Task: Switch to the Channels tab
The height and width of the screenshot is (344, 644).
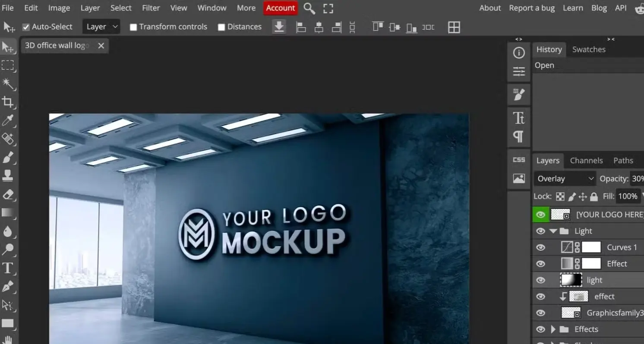Action: point(586,161)
